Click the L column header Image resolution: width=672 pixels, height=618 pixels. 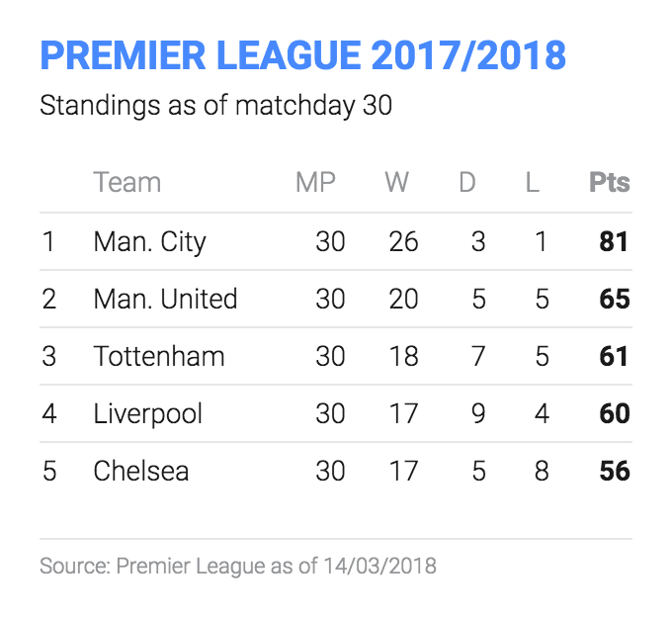click(533, 182)
